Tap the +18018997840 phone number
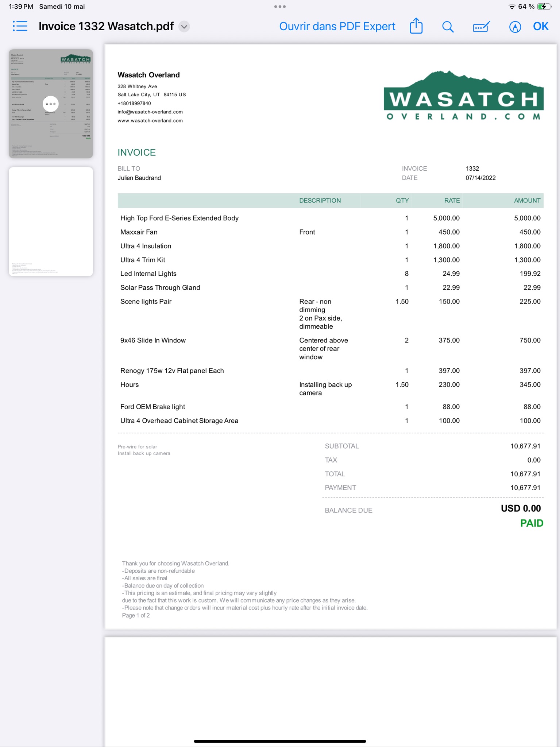Screen dimensions: 560x747 click(134, 103)
